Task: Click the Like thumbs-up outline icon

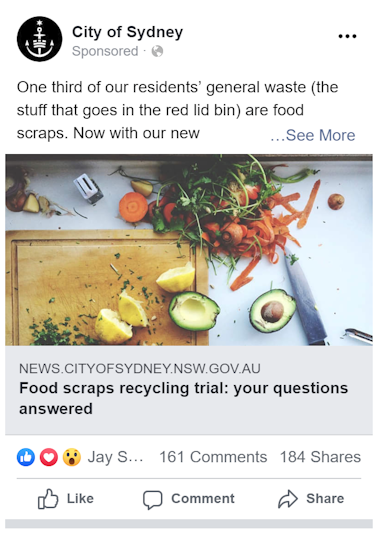Action: click(48, 499)
